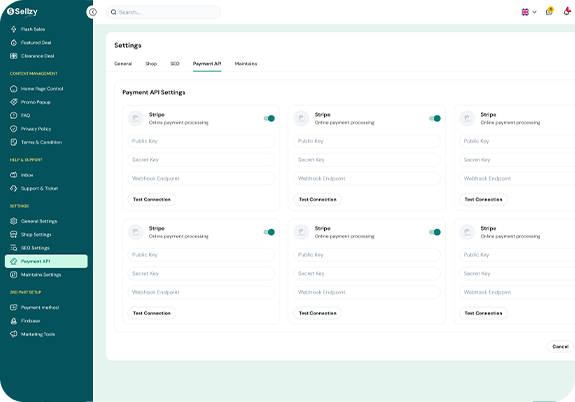The width and height of the screenshot is (575, 402).
Task: Click the second top-row Stripe logo placeholder
Action: 301,118
